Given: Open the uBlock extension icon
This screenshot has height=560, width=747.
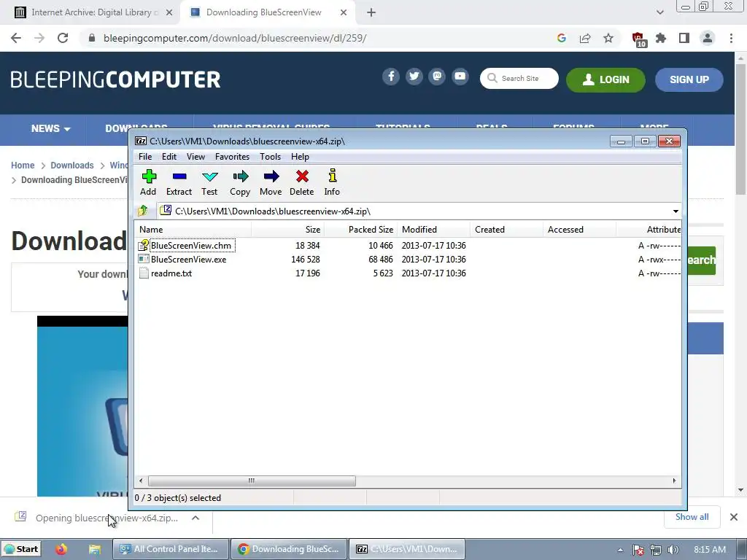Looking at the screenshot, I should point(638,39).
